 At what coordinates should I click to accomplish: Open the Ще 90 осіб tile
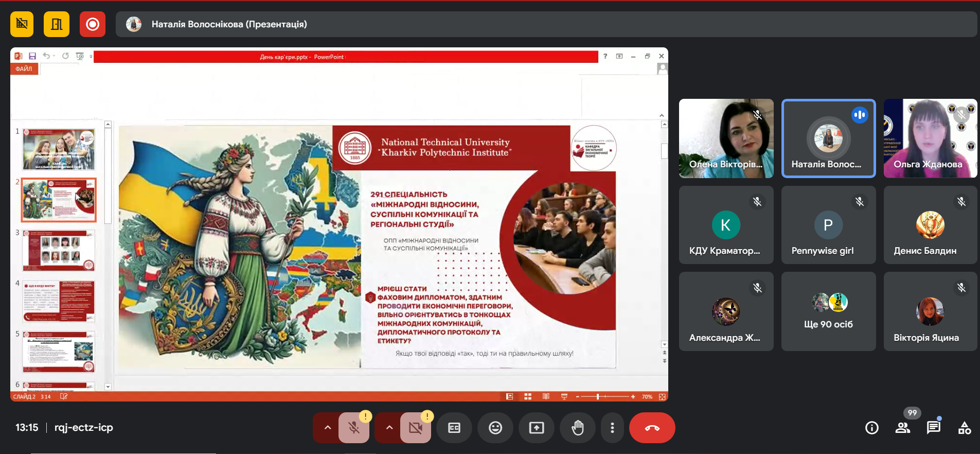[828, 311]
